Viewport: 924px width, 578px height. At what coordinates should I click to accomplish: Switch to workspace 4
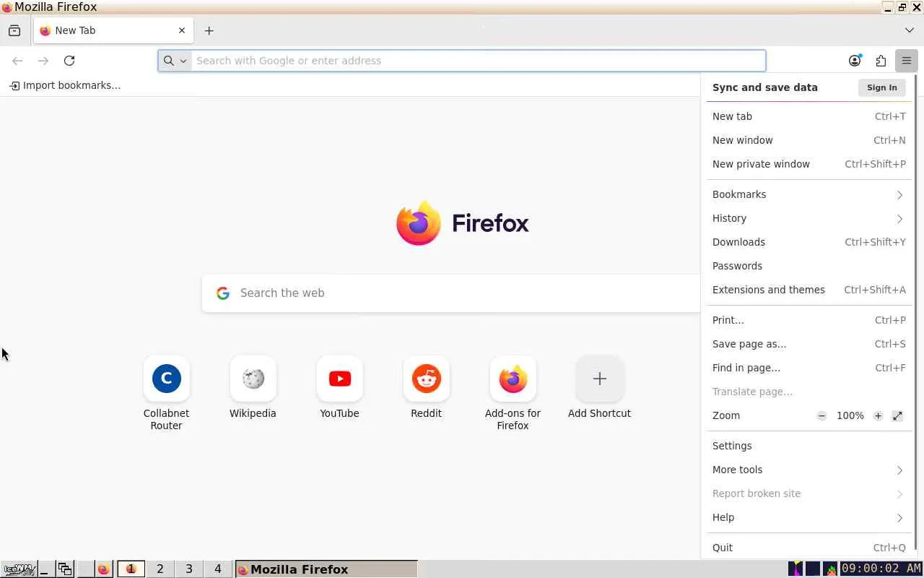pyautogui.click(x=218, y=569)
